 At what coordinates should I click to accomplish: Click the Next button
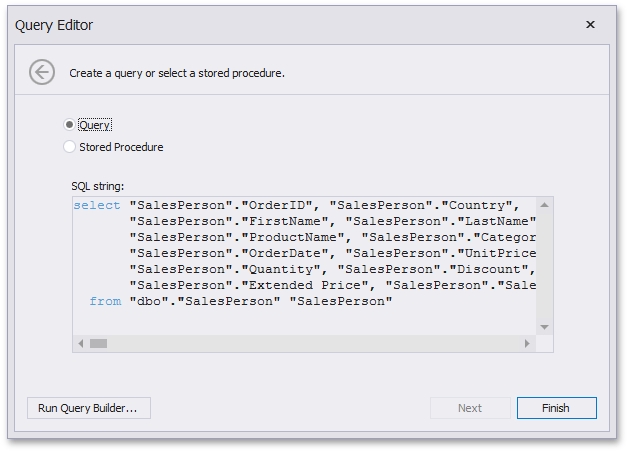(x=470, y=408)
